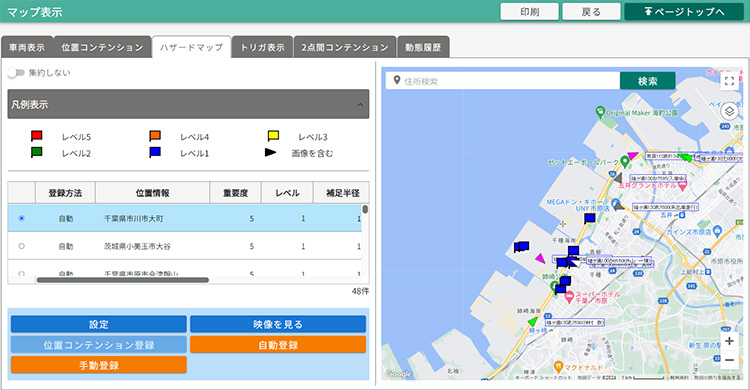Screen dimensions: 750x390
Task: Click the green レベル2 legend flag
Action: [x=36, y=153]
